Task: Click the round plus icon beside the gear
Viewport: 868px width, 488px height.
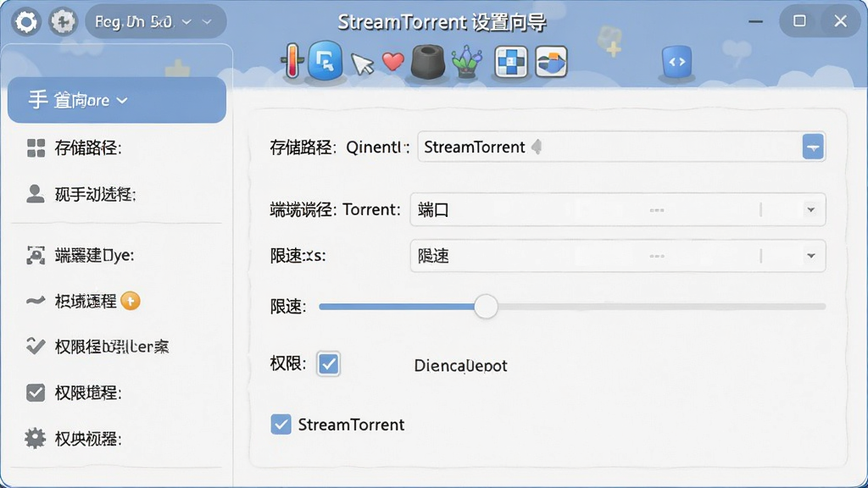Action: point(63,22)
